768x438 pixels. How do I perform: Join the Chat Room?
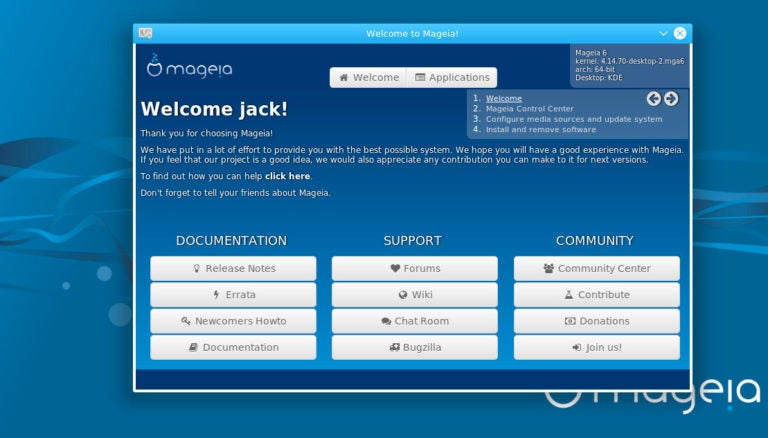tap(414, 321)
